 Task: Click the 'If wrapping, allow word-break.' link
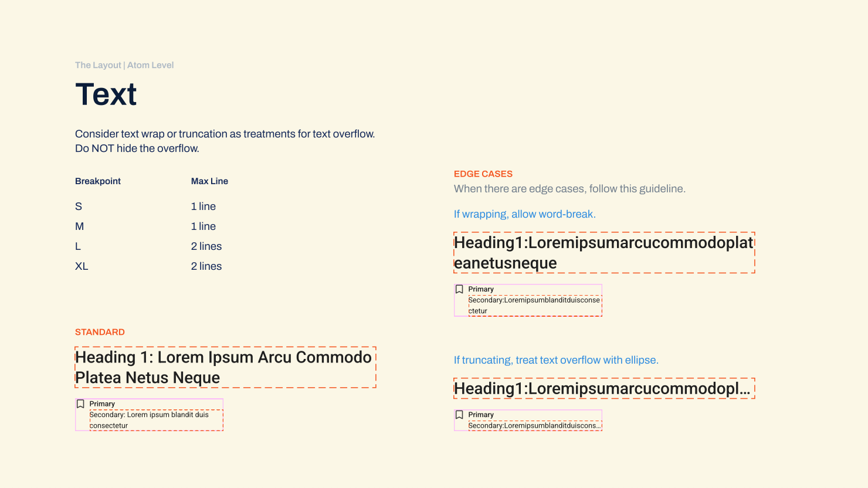[524, 214]
